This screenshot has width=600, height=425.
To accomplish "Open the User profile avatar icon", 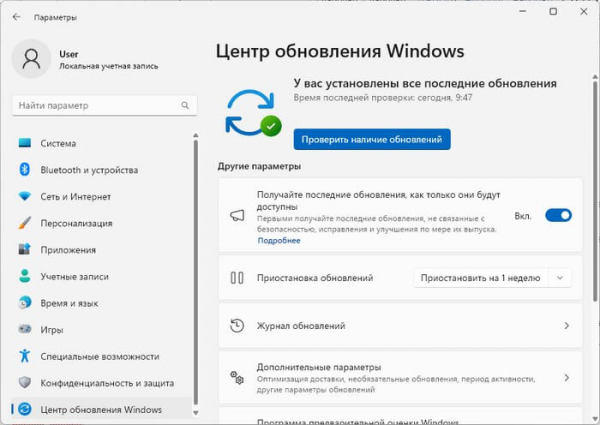I will (31, 59).
